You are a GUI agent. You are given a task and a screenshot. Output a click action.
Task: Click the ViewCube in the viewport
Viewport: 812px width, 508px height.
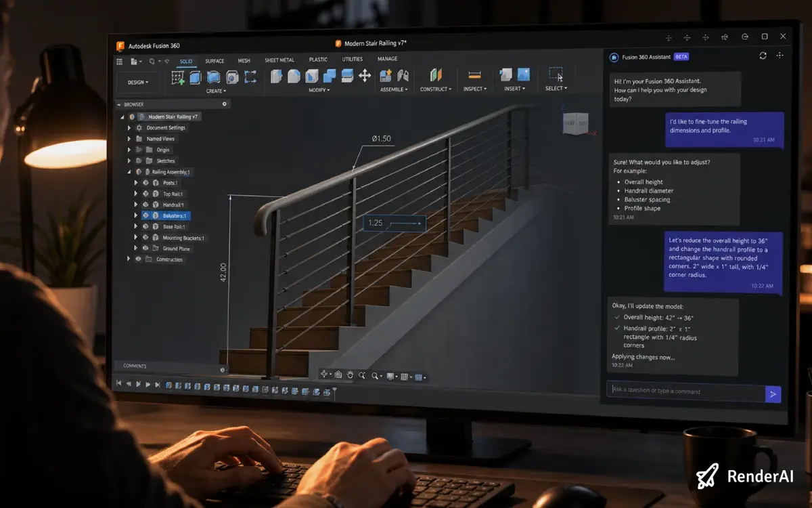click(575, 123)
